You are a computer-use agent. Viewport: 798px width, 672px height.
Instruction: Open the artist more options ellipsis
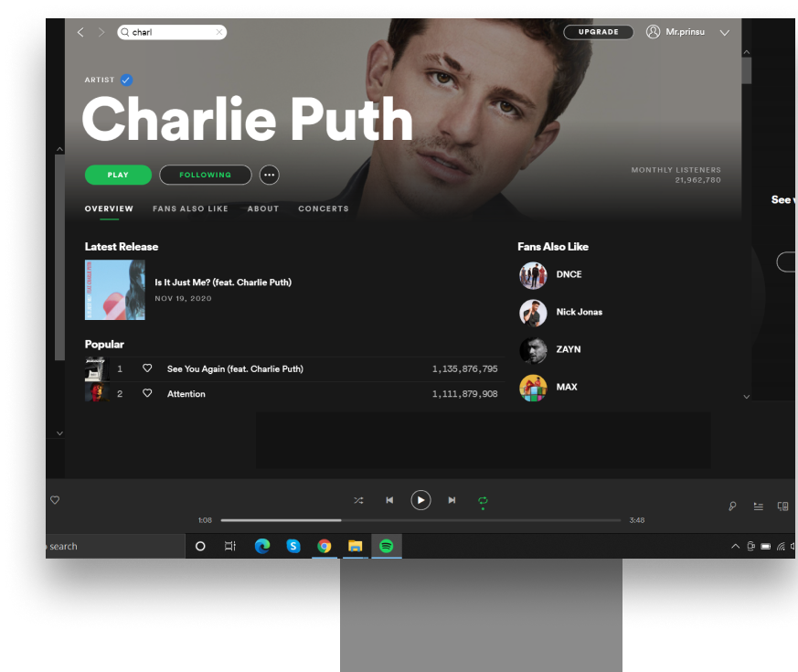270,175
